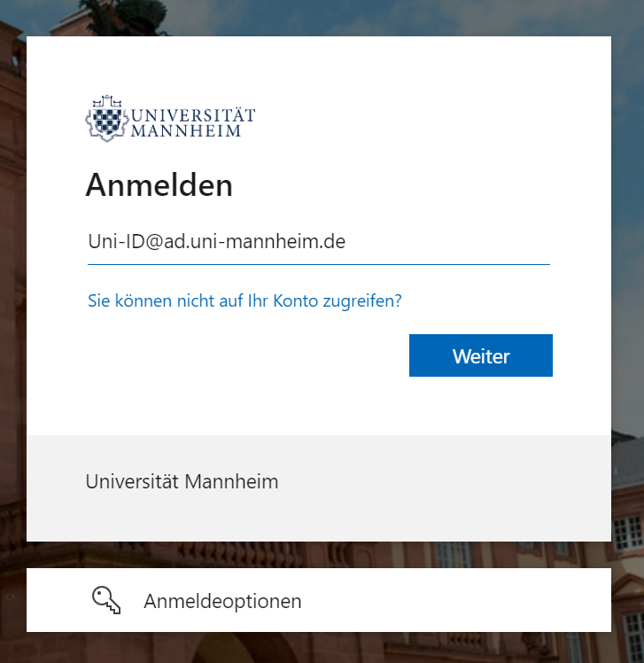Click the word 'Konto' in the help link
The height and width of the screenshot is (663, 644).
pyautogui.click(x=295, y=300)
